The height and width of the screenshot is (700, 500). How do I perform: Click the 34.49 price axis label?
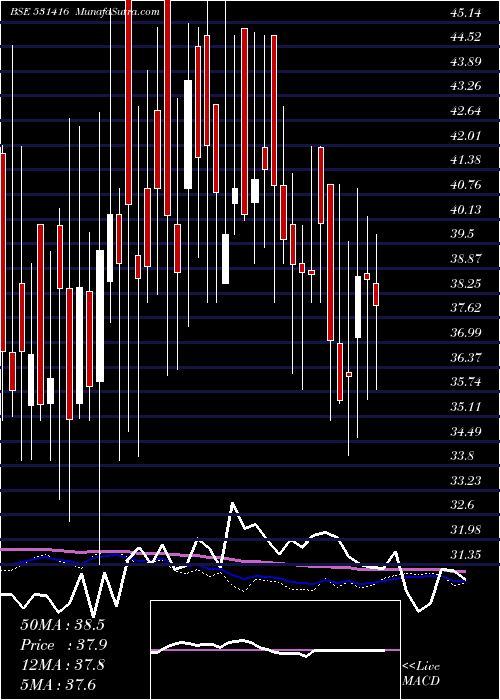click(x=466, y=432)
